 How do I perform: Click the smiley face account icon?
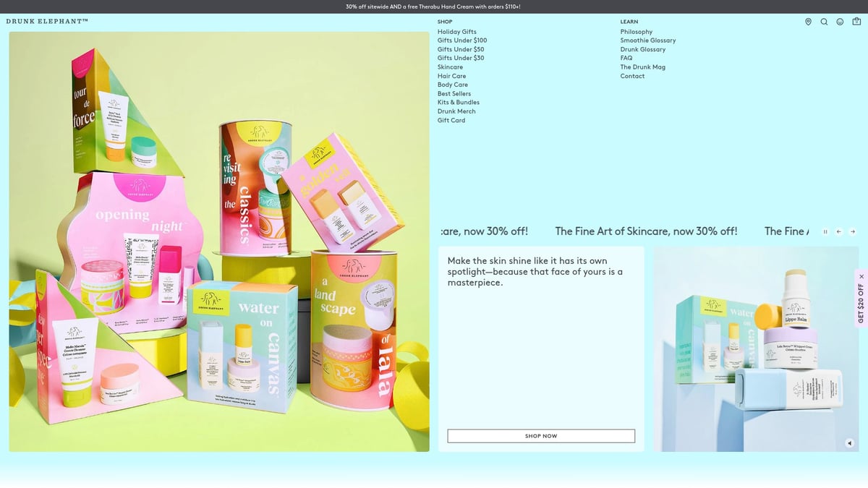[x=839, y=22]
